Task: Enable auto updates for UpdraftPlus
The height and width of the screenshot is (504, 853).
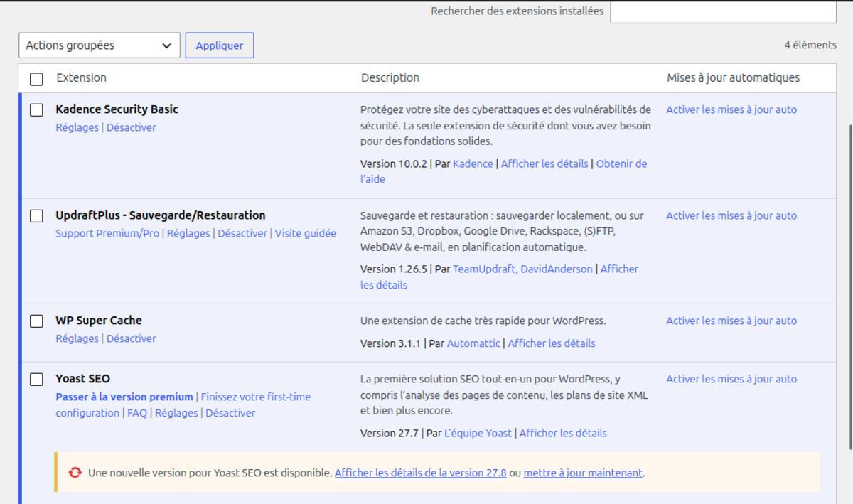Action: (731, 216)
